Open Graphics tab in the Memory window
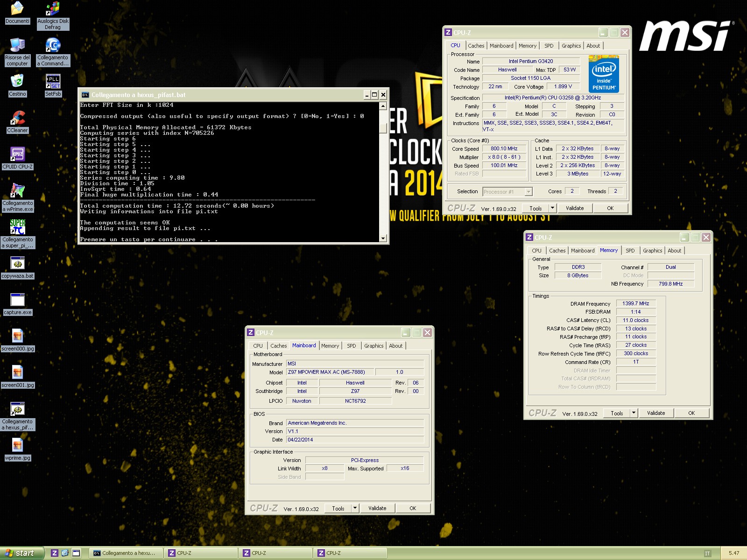Screen dimensions: 747x560 [x=652, y=251]
